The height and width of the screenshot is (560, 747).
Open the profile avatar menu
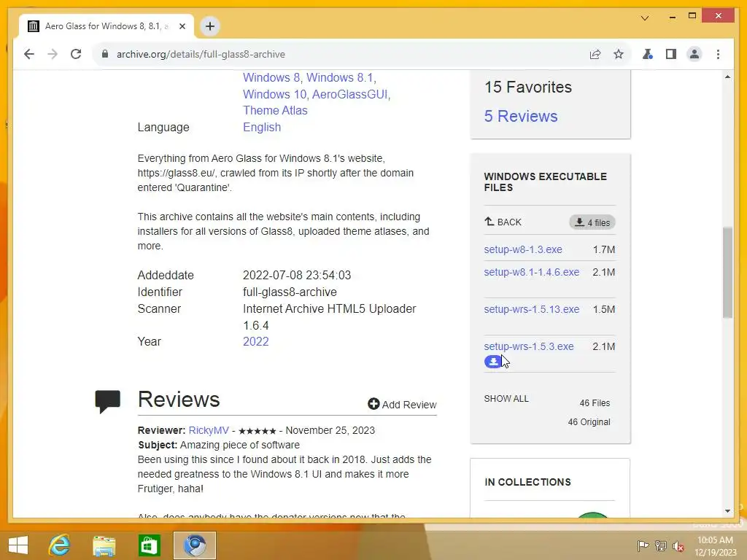[694, 54]
